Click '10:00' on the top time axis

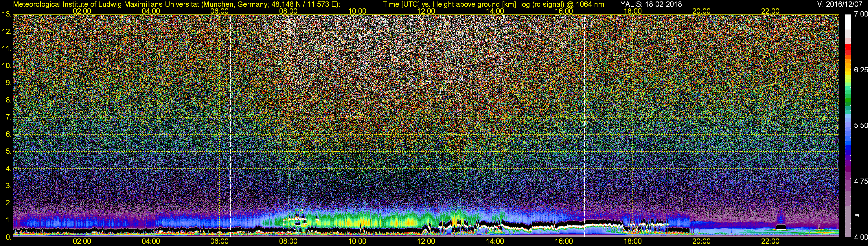pyautogui.click(x=357, y=11)
